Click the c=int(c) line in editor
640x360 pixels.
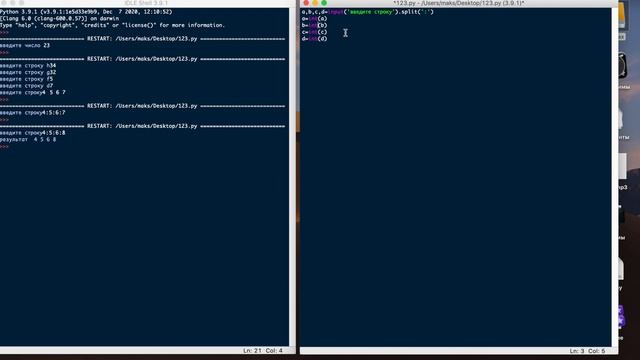point(314,32)
